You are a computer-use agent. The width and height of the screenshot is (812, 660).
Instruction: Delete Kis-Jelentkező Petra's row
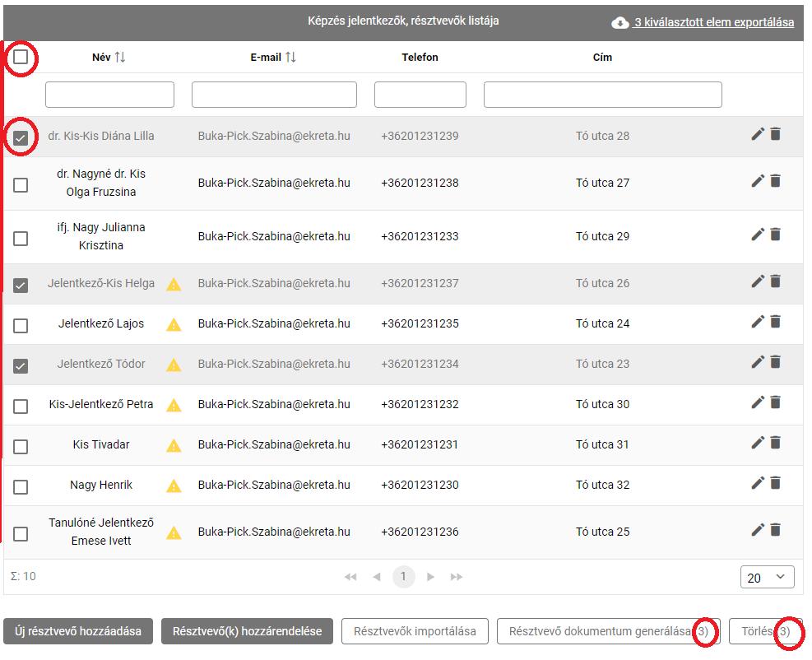(775, 402)
